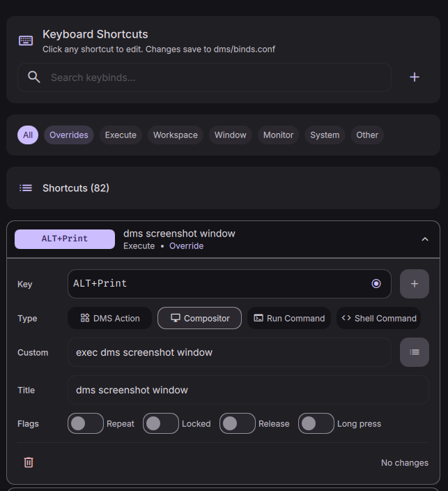Click the keyboard icon in header
Screen dimensions: 448x491
click(26, 40)
